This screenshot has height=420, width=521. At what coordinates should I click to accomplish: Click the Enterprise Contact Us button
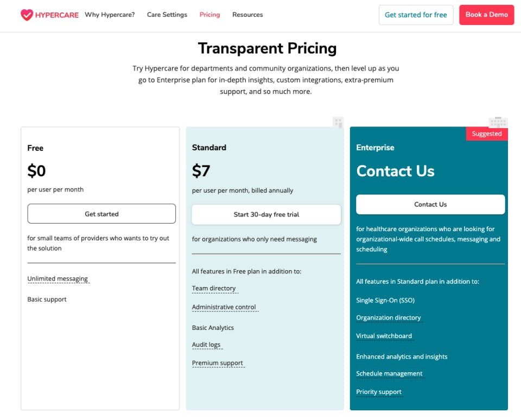click(x=430, y=205)
